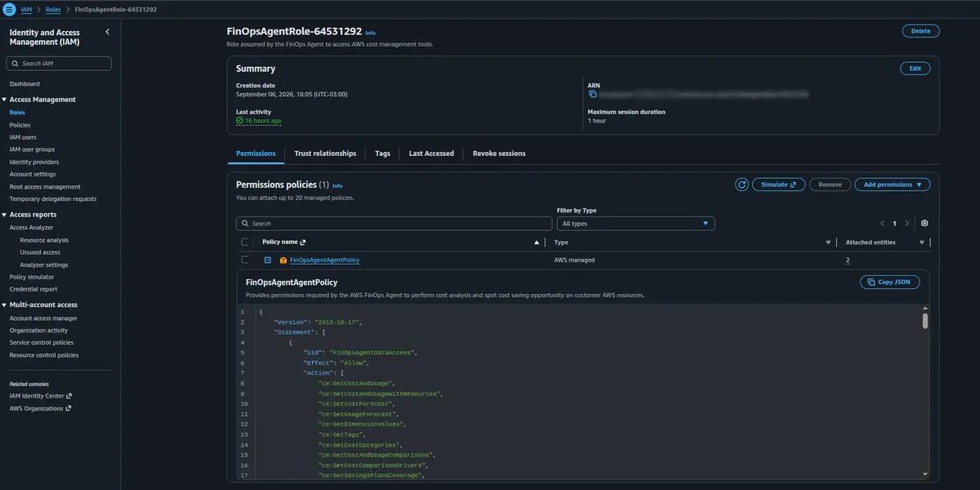Open Account settings in the sidebar
Viewport: 980px width, 490px height.
33,174
